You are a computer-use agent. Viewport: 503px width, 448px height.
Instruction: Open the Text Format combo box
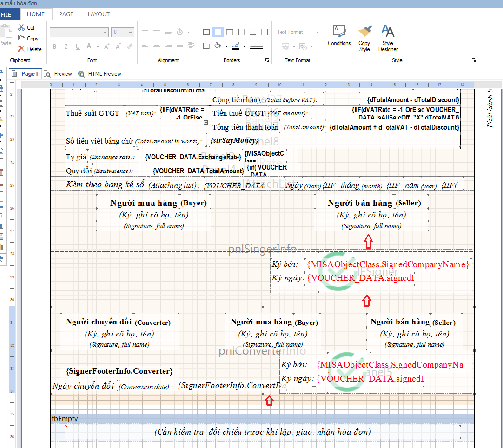point(298,32)
